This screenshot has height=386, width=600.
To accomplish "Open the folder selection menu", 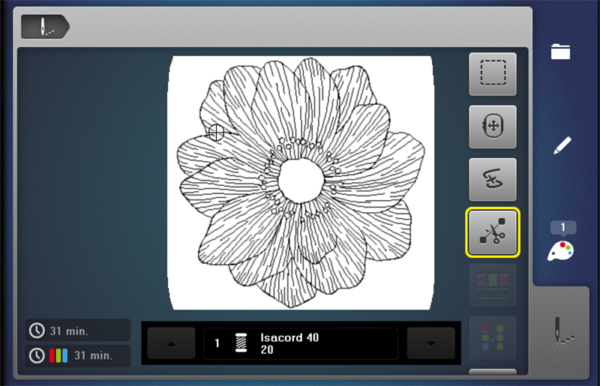I will 561,52.
